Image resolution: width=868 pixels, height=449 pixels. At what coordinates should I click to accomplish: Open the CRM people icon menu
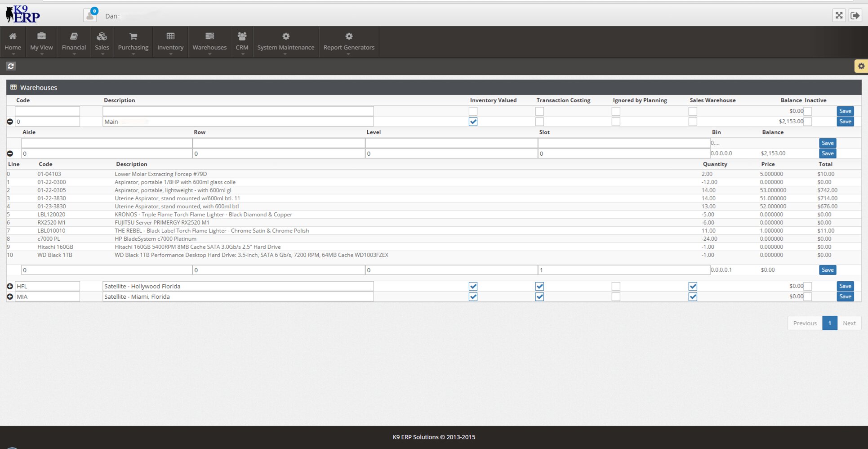[x=242, y=41]
